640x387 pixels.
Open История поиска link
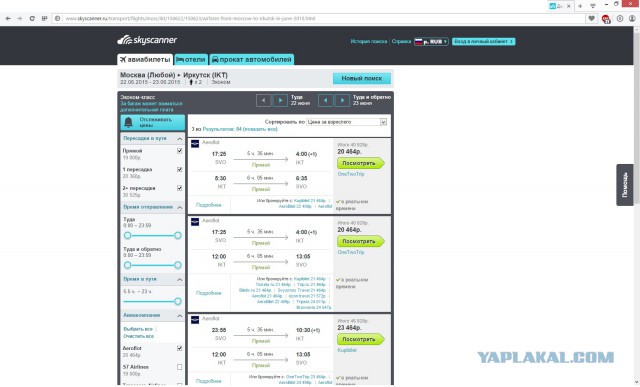369,42
